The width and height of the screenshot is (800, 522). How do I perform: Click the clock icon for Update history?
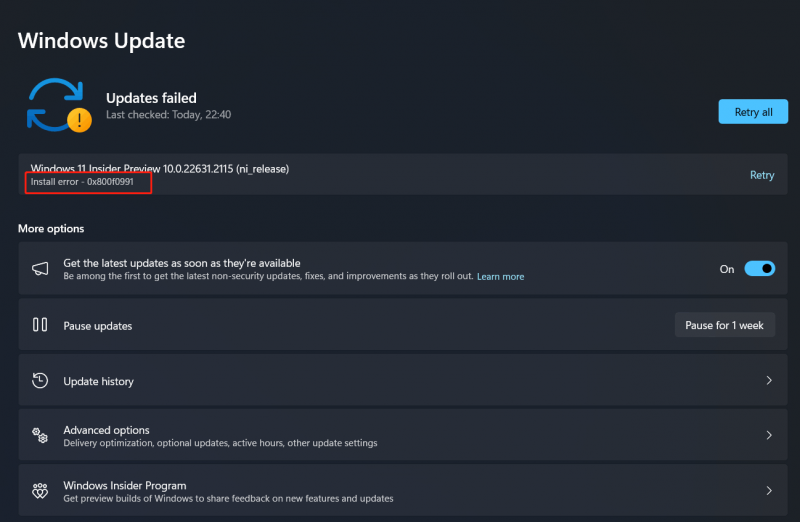click(x=40, y=381)
